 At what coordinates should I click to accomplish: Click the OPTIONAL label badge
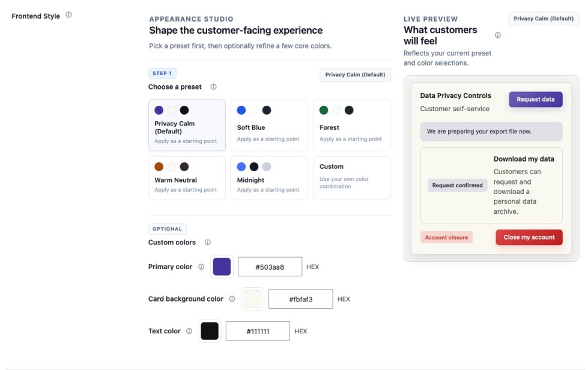[167, 229]
